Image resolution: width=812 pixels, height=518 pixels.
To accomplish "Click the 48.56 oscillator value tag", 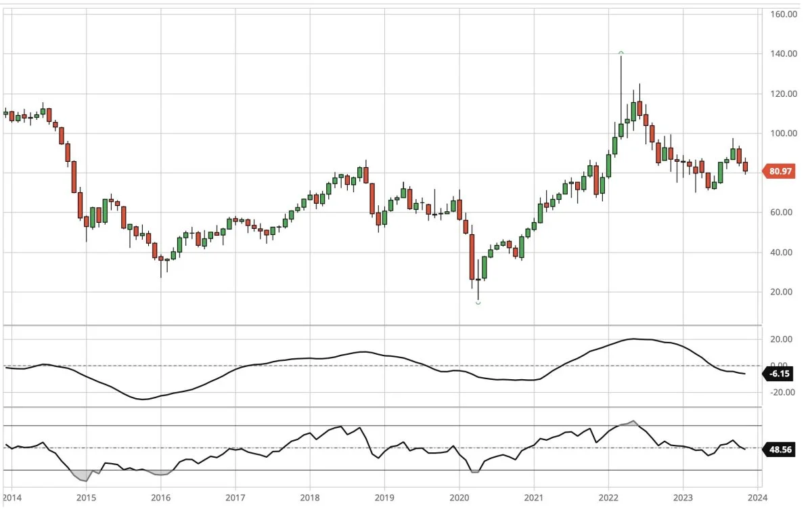I will 778,448.
